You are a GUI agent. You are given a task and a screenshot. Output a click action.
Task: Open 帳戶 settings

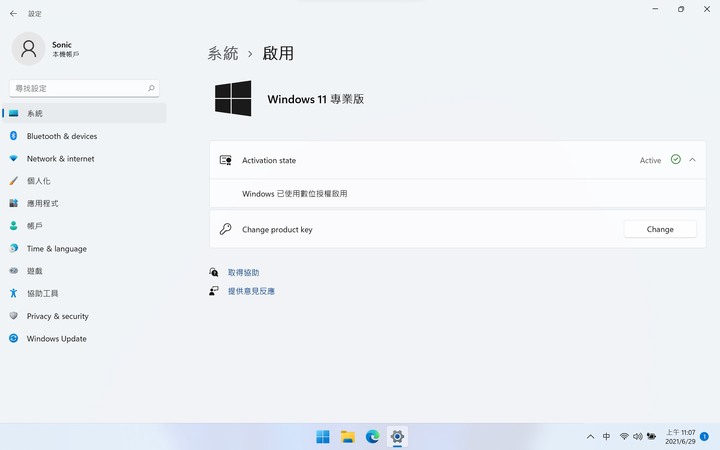(x=84, y=226)
